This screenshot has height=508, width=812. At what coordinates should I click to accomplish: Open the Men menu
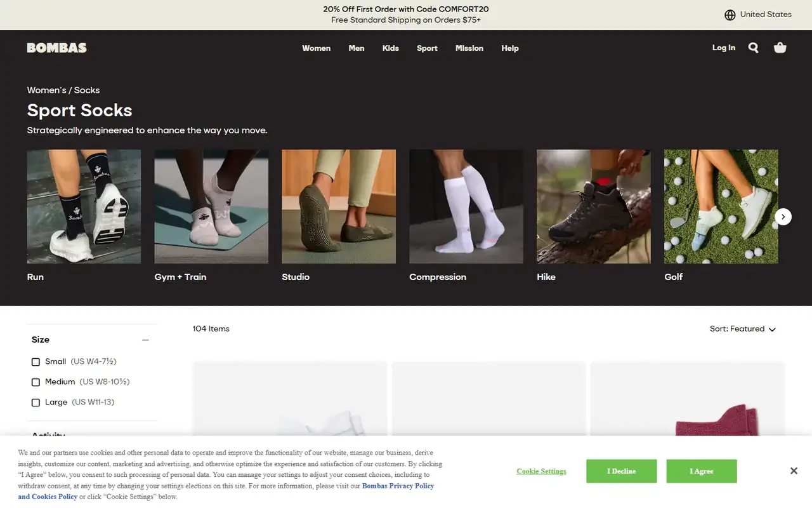coord(357,48)
